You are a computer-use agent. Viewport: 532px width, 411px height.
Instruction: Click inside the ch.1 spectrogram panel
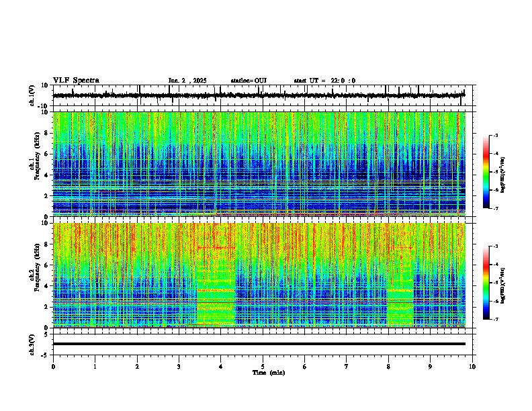click(259, 164)
